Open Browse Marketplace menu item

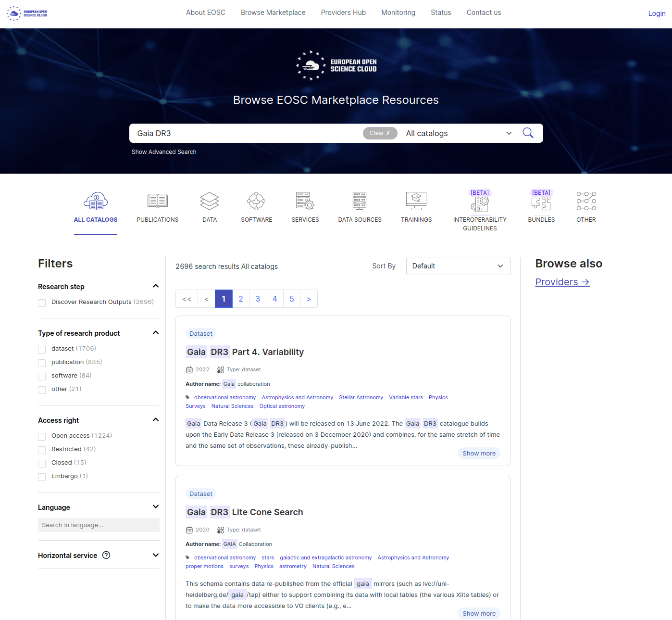pos(273,13)
